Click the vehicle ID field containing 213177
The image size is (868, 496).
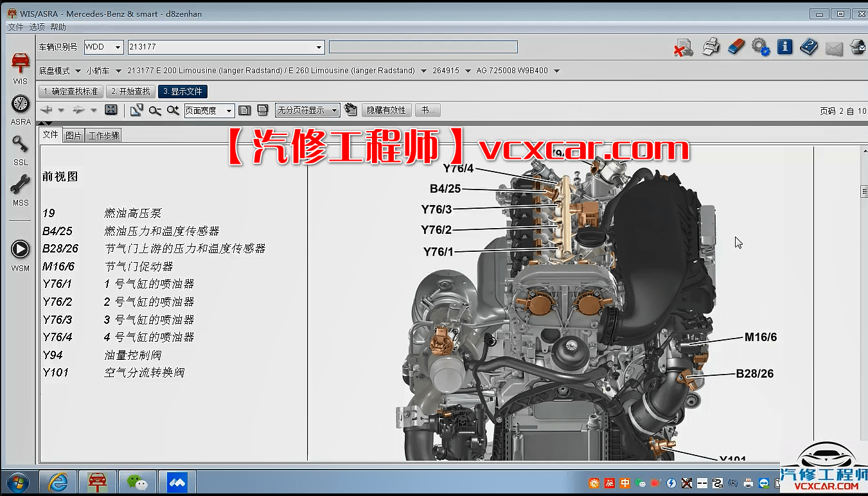(x=225, y=47)
